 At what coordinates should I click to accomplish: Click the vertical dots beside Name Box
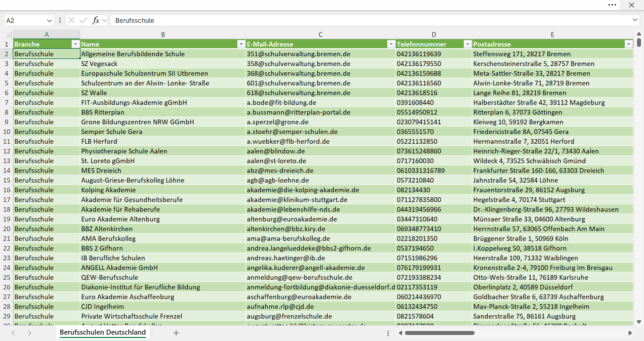60,20
